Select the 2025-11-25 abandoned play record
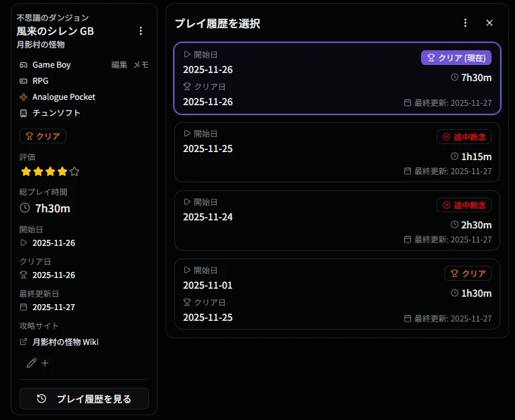The image size is (515, 420). click(x=337, y=152)
